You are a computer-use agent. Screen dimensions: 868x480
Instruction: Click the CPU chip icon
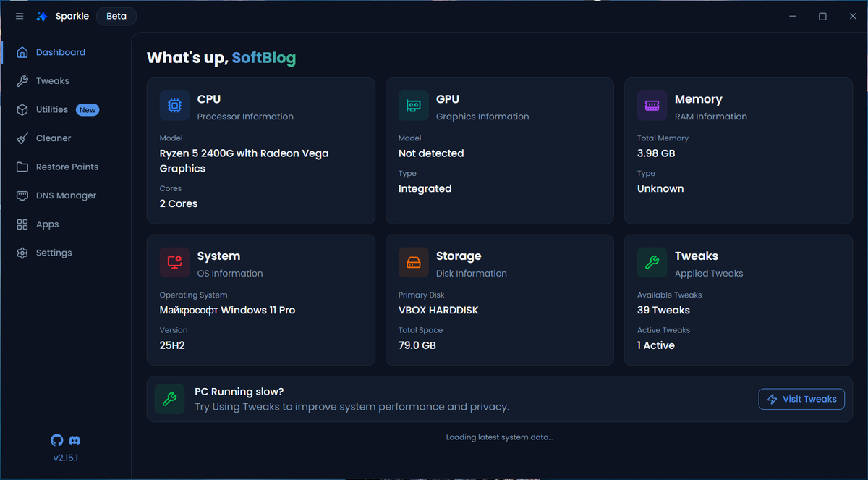(174, 106)
